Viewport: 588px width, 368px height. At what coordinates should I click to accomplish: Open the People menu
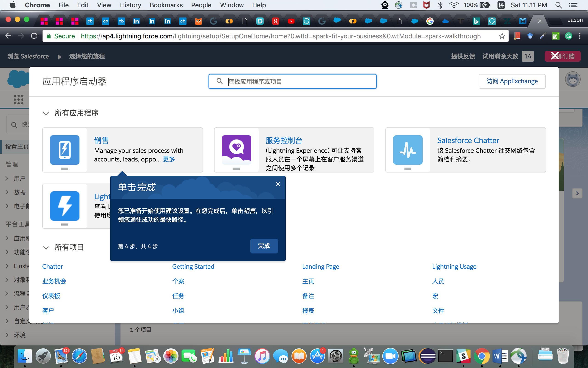point(201,5)
